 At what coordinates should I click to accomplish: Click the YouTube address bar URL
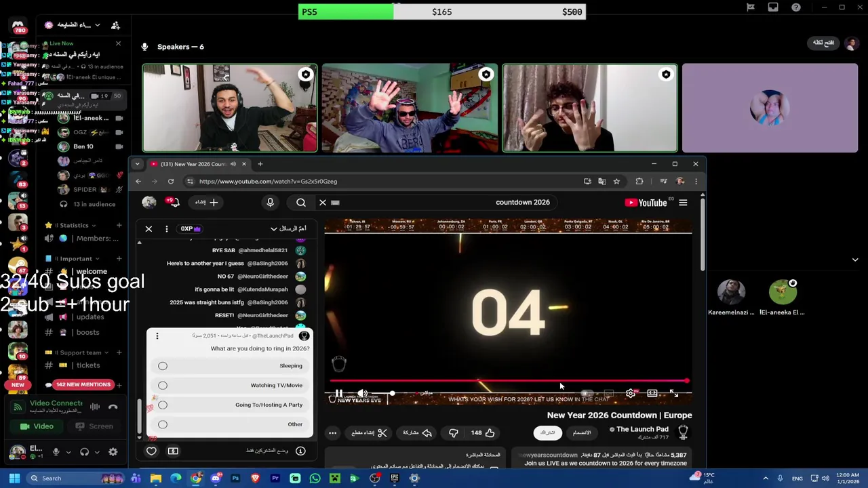click(x=268, y=181)
